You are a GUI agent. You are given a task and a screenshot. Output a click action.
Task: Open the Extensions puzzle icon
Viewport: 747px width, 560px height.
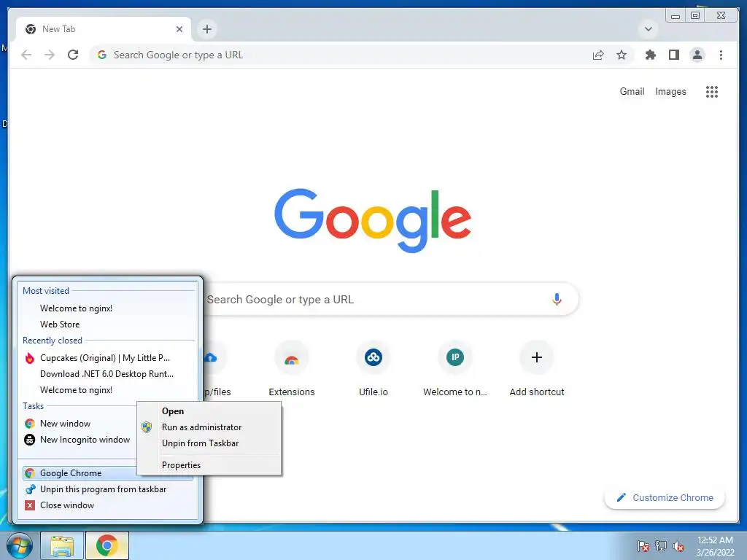pyautogui.click(x=650, y=55)
